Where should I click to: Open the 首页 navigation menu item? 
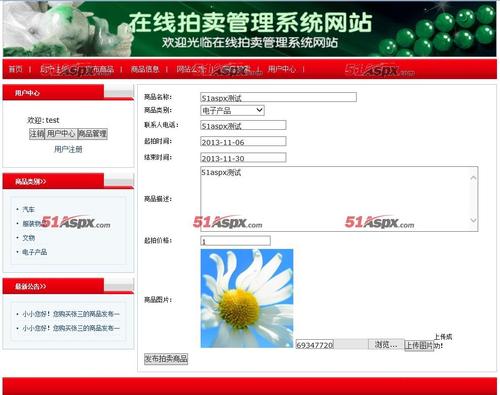point(15,69)
